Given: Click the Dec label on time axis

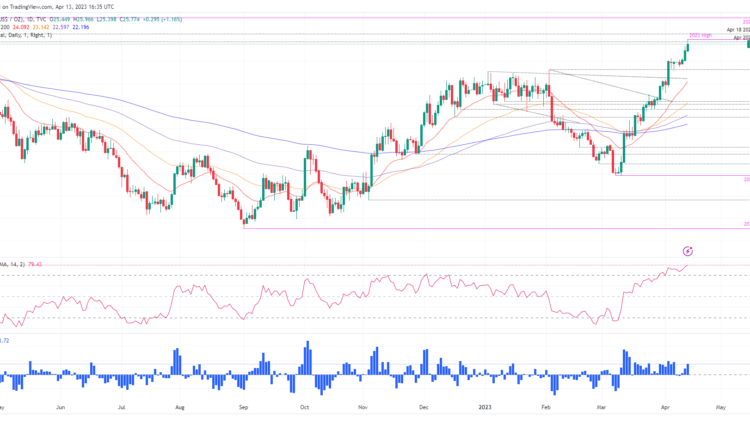Looking at the screenshot, I should coord(424,408).
